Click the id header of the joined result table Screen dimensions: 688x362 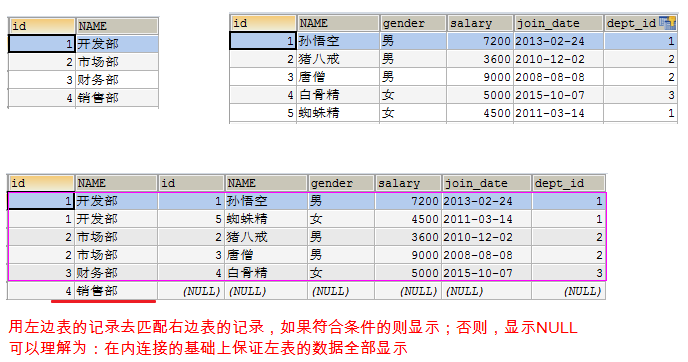[x=41, y=183]
